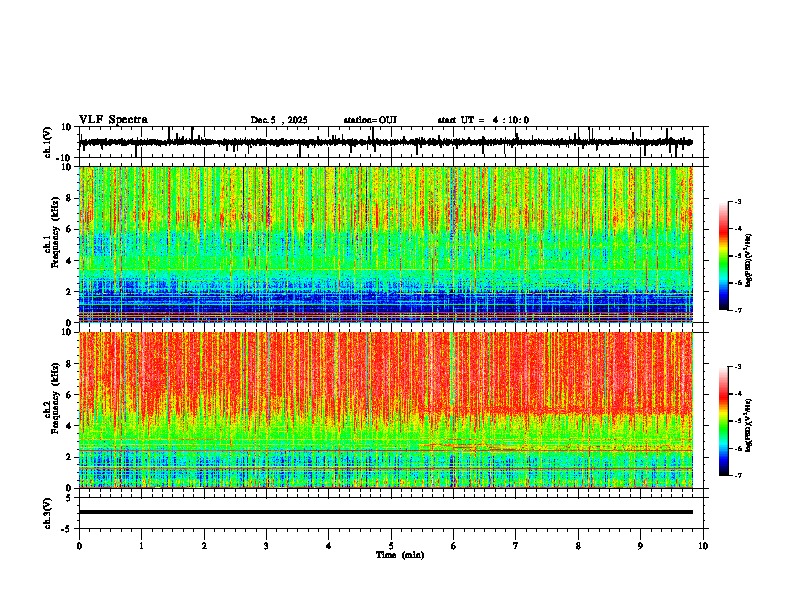This screenshot has height=612, width=792.
Task: Click time axis tick label "4"
Action: pyautogui.click(x=329, y=546)
